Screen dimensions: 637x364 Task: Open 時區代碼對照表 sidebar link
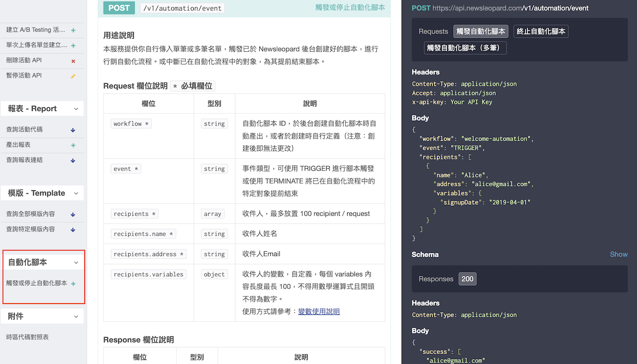(27, 337)
